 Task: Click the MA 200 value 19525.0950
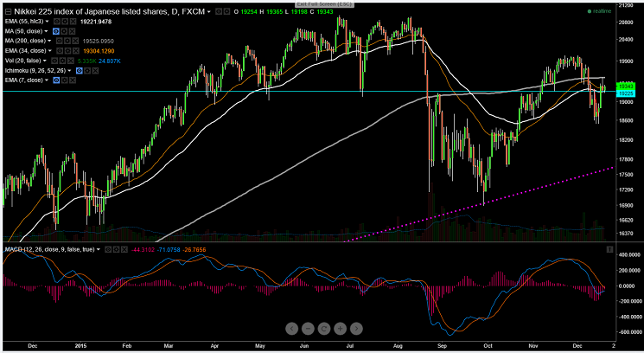click(99, 41)
